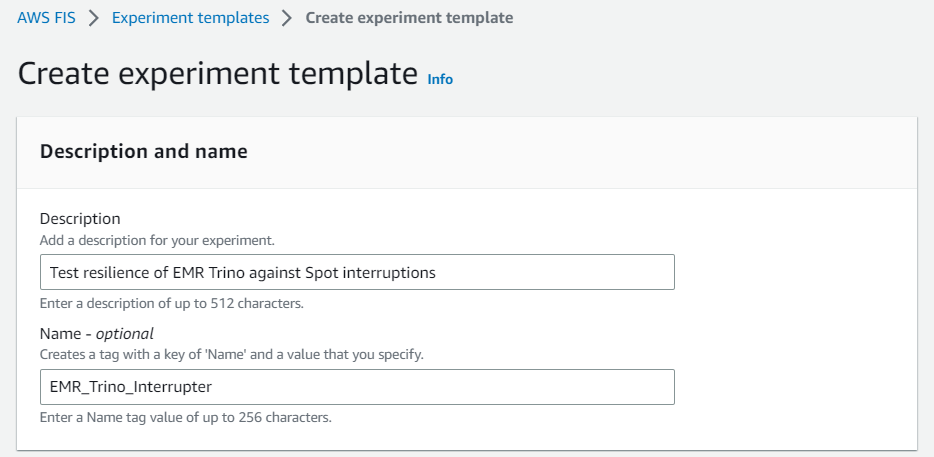Click the 'Description' field label

click(x=80, y=218)
